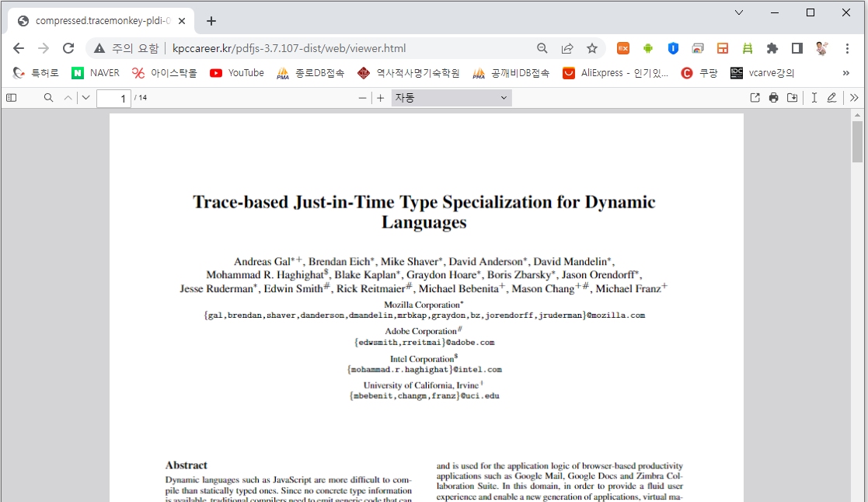Open Chrome zoom magnifier in address bar
The height and width of the screenshot is (502, 868).
click(542, 48)
